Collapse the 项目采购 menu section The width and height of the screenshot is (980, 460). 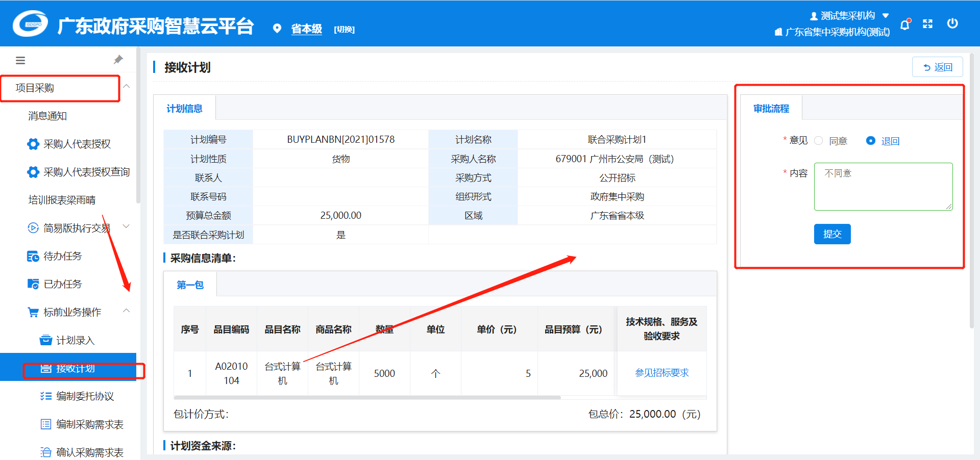click(x=127, y=87)
